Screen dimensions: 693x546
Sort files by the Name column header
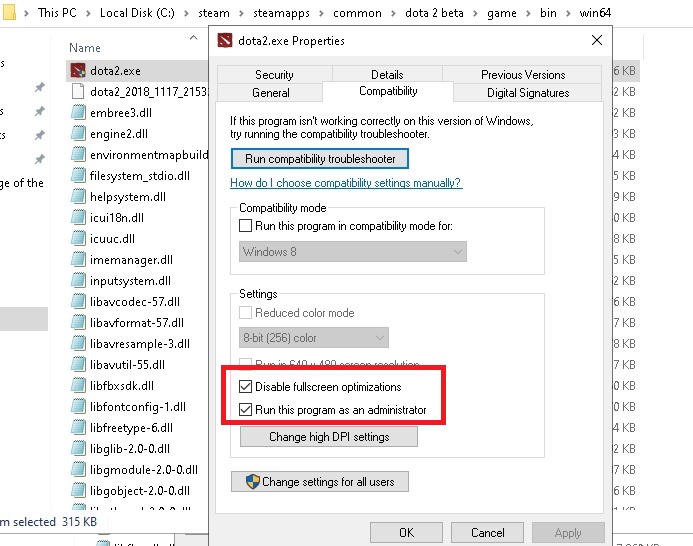pyautogui.click(x=85, y=47)
